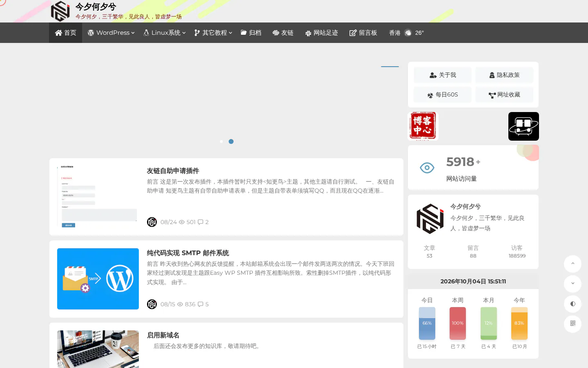This screenshot has height=368, width=588.
Task: Open the 友链自助申请插件 article title
Action: coord(173,171)
